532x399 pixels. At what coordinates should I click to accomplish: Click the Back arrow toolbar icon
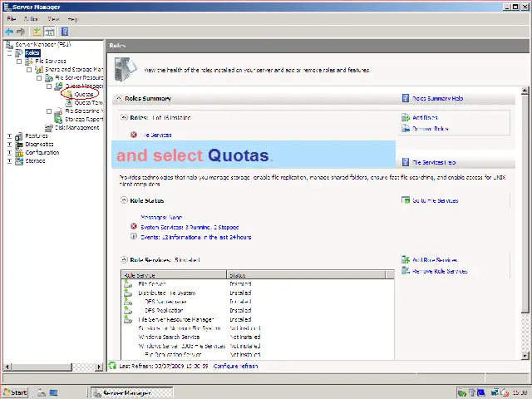[x=9, y=32]
